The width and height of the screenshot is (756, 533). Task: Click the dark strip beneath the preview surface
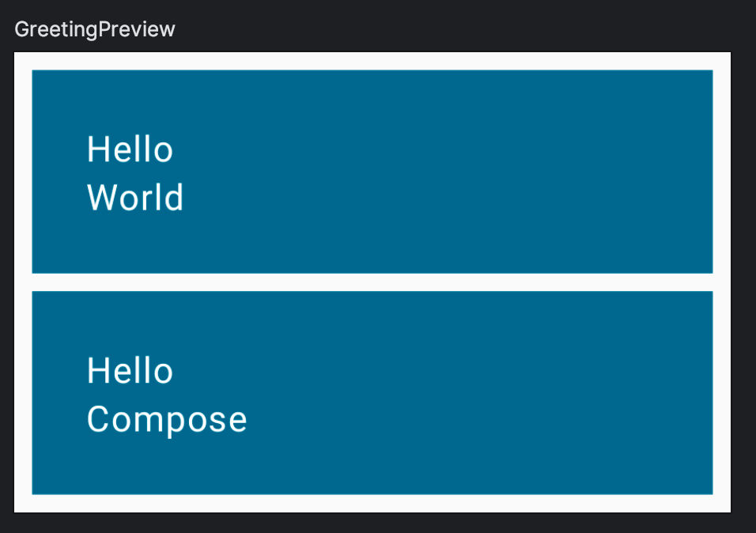pyautogui.click(x=372, y=523)
